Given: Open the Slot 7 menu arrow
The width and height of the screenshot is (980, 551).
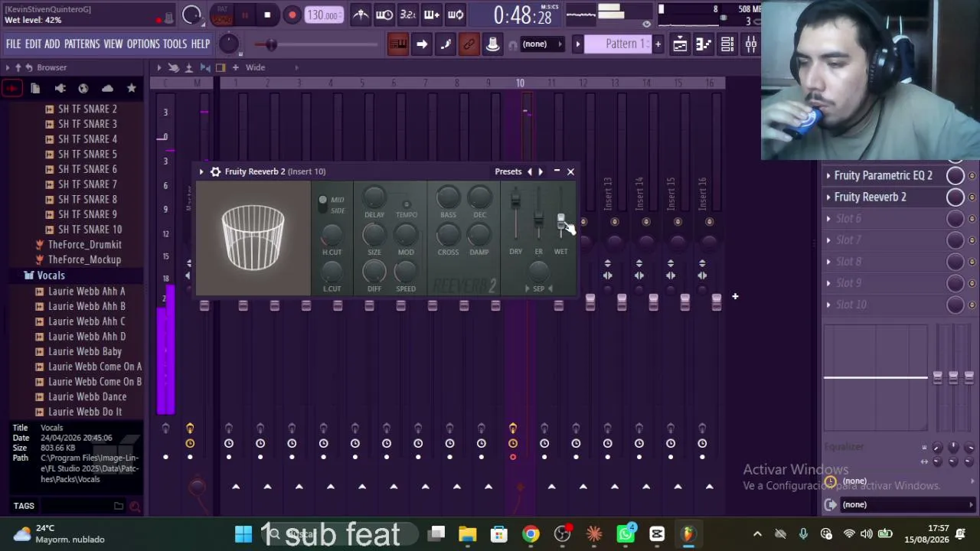Looking at the screenshot, I should pos(828,240).
